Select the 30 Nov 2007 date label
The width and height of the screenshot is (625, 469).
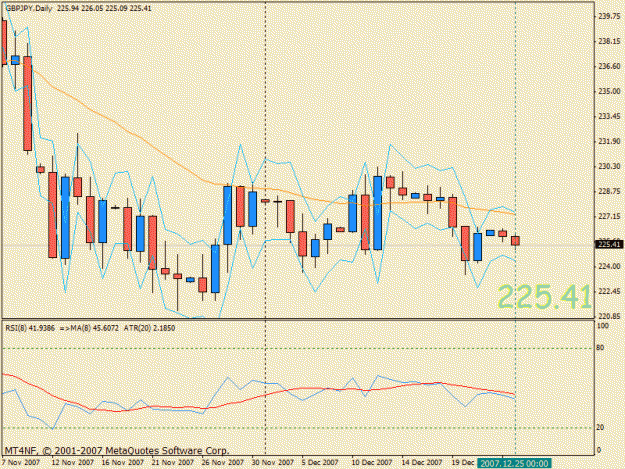[x=272, y=463]
